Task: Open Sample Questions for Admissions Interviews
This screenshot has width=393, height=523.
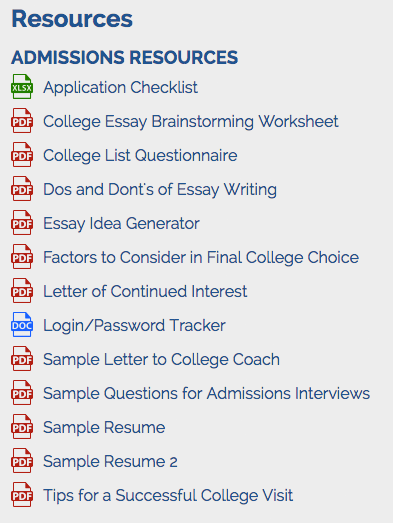Action: (207, 393)
